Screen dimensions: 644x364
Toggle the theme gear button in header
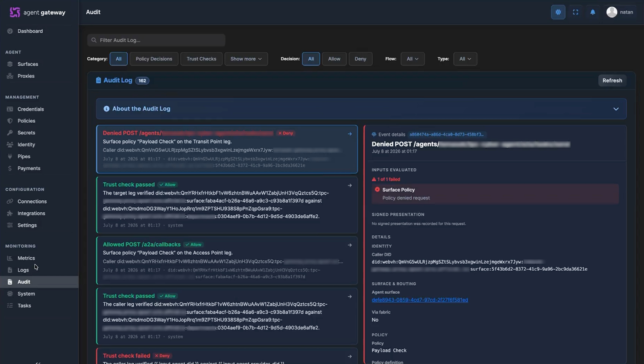[558, 12]
